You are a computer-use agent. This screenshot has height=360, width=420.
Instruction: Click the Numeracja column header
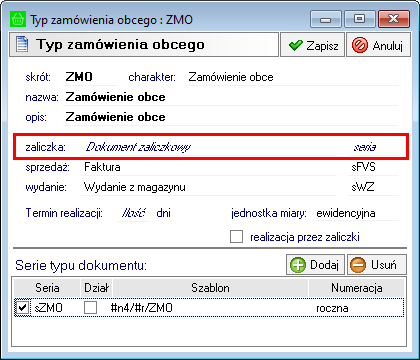click(x=357, y=288)
